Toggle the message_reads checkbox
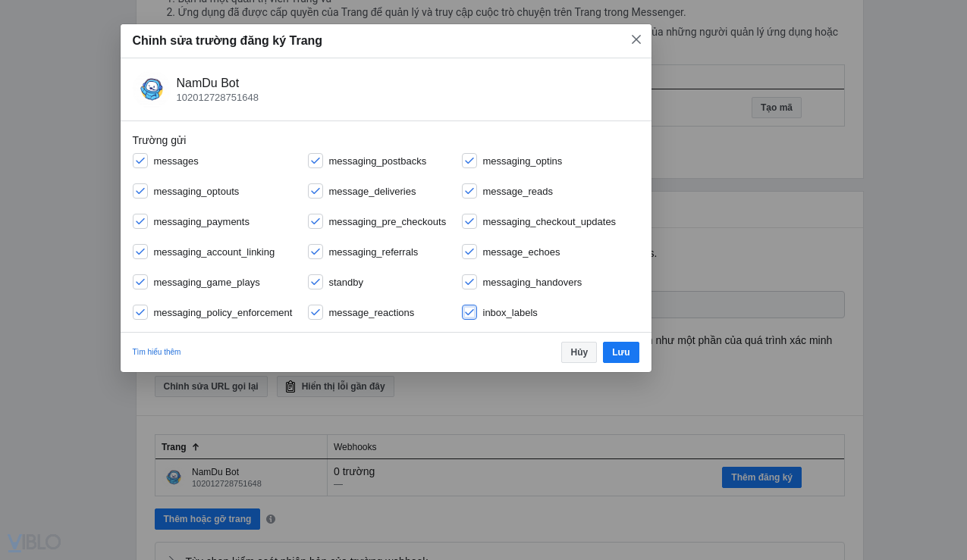The width and height of the screenshot is (967, 560). [x=469, y=191]
